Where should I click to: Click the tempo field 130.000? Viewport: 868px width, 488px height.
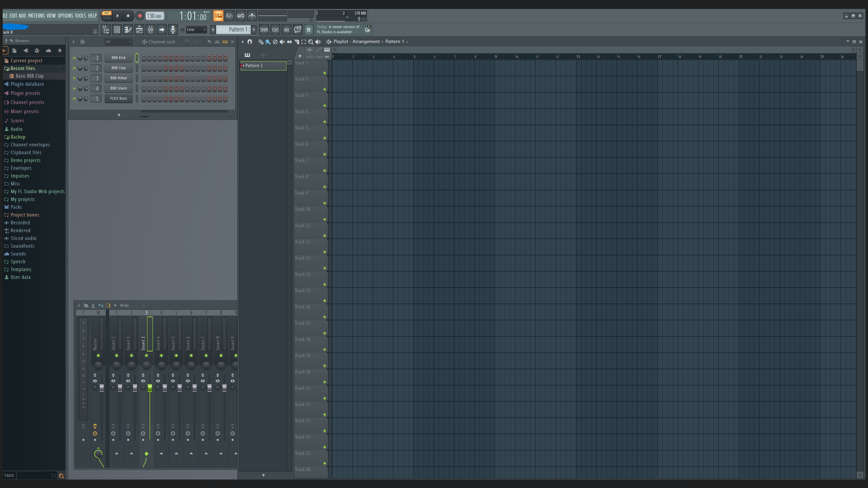click(x=155, y=16)
